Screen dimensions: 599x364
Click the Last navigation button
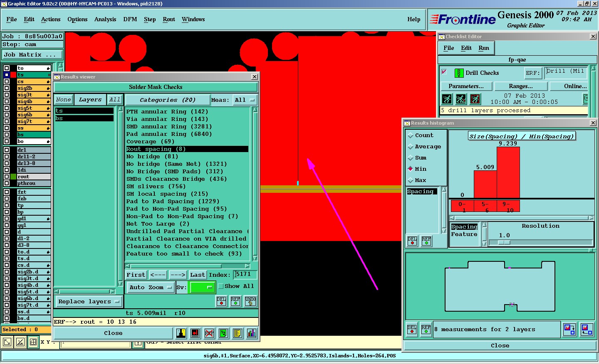pos(197,275)
